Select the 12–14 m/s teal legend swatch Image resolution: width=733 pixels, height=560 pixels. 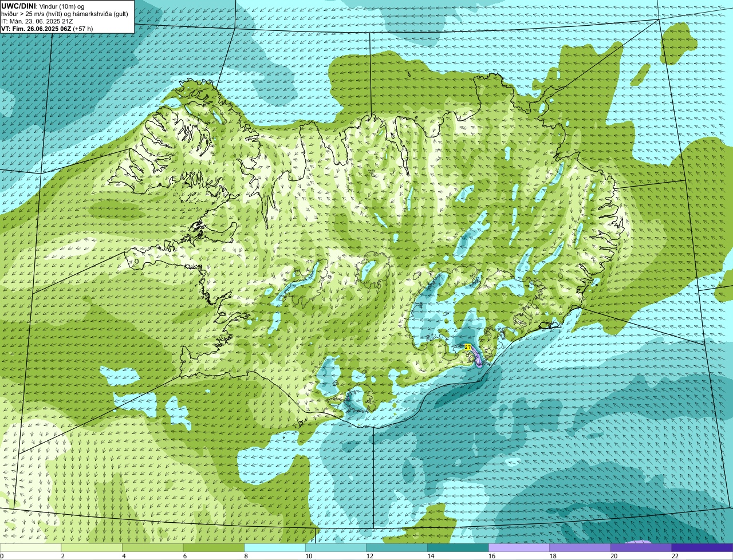(397, 548)
